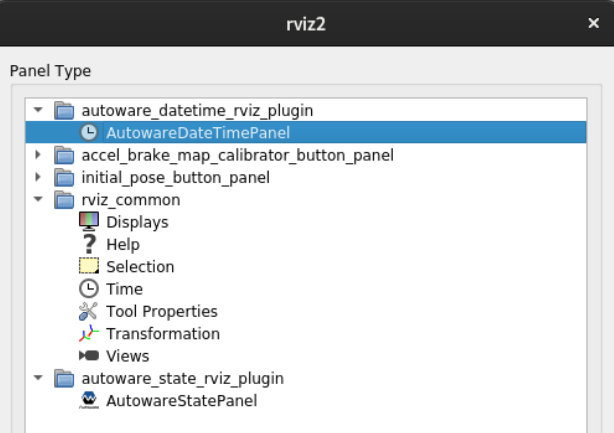The image size is (614, 433).
Task: Expand the initial_pose_button_panel group
Action: [x=38, y=177]
